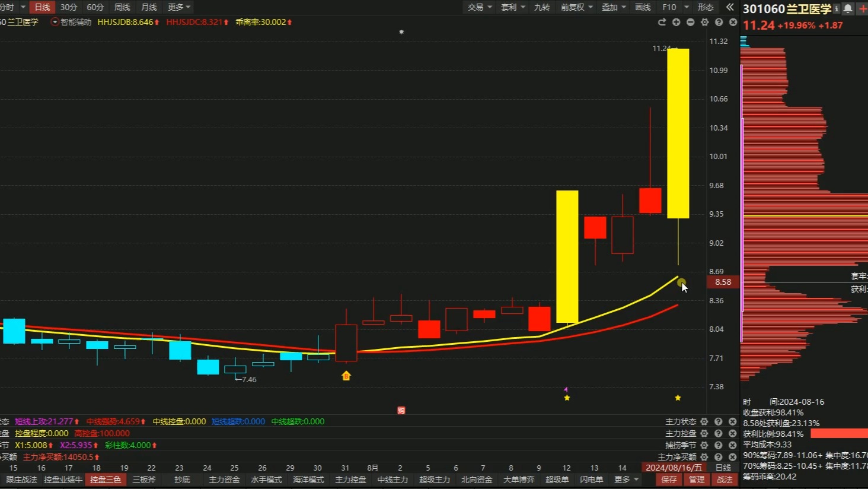Screen dimensions: 868x489
Task: Open settings gear for 捕捞季节 indicator
Action: 704,445
